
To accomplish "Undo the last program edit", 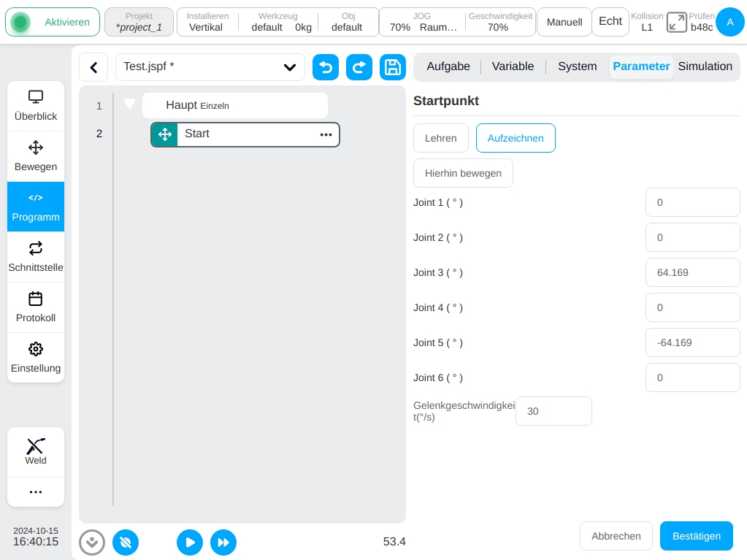I will [x=326, y=67].
